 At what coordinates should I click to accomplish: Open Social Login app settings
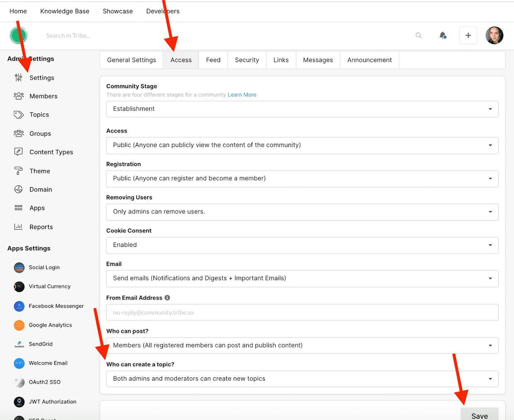44,268
